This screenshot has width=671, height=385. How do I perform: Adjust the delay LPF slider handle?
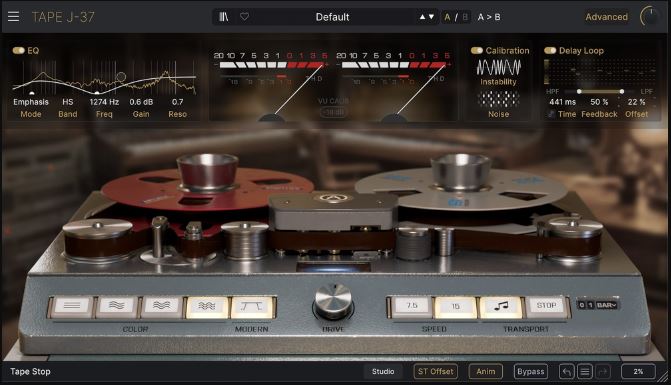click(621, 91)
